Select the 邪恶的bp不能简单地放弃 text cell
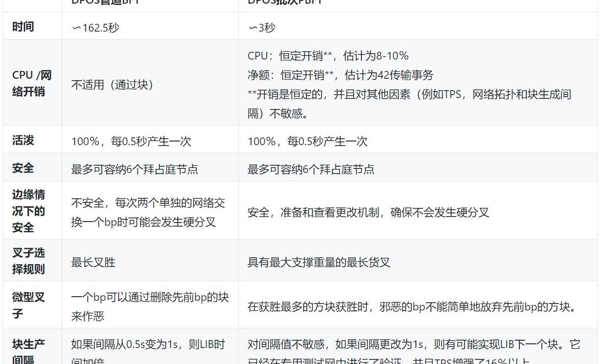The width and height of the screenshot is (600, 364). click(411, 307)
